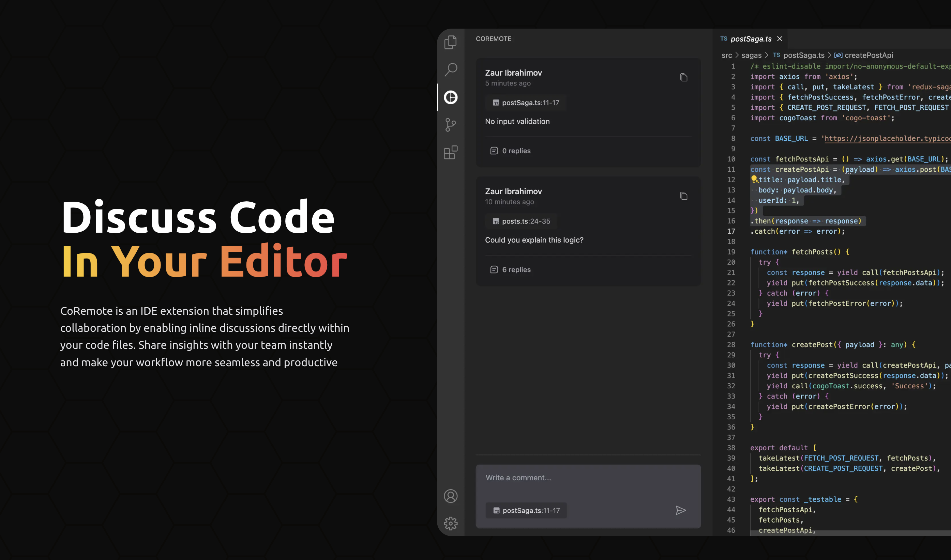Click 'createPost' function name on line 28

[812, 344]
